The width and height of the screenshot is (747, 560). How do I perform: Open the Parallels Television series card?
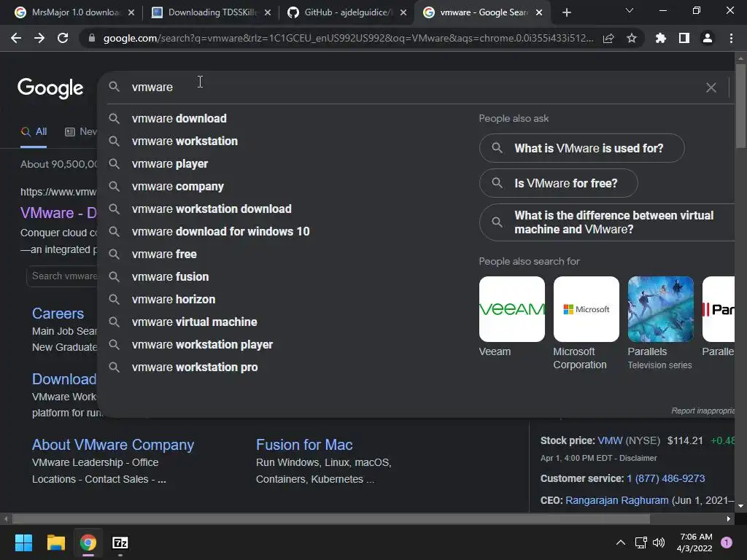[660, 323]
